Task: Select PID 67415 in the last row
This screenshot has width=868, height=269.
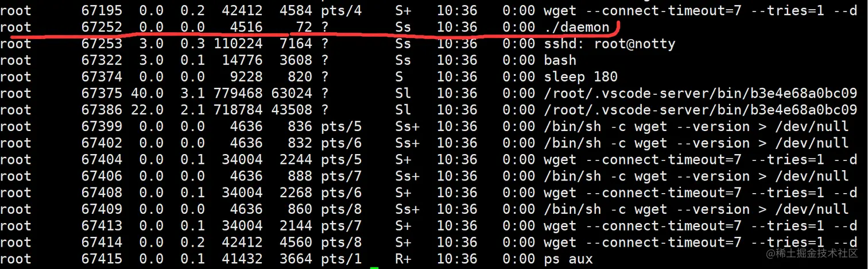Action: [x=102, y=259]
